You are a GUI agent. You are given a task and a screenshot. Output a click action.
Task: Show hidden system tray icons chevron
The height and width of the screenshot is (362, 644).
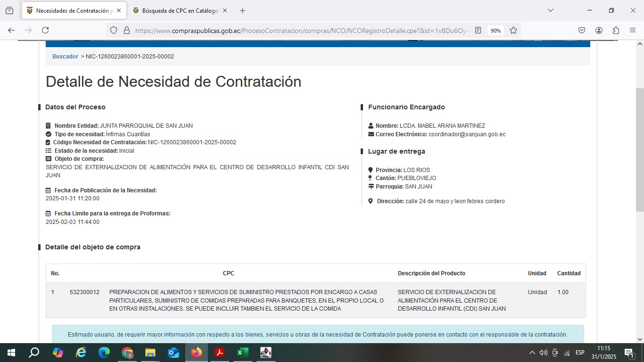532,353
